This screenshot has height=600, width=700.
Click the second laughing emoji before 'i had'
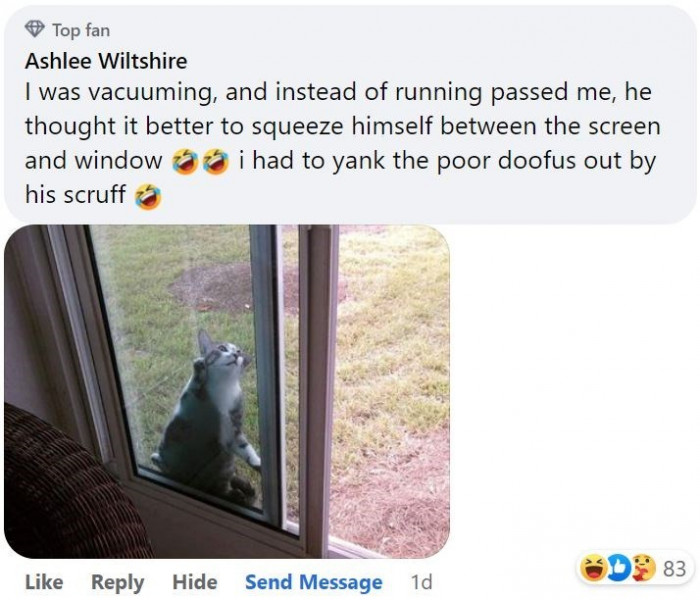point(216,161)
